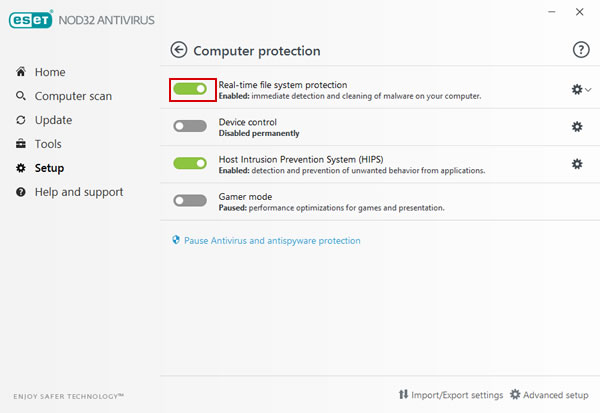Open the help question mark icon
Image resolution: width=600 pixels, height=413 pixels.
581,50
